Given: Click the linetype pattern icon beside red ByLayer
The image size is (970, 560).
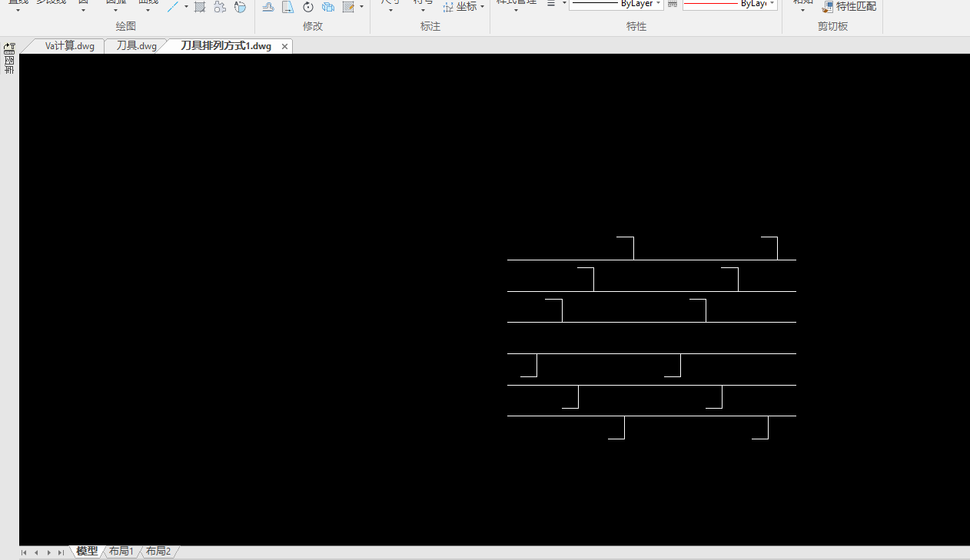Looking at the screenshot, I should pyautogui.click(x=673, y=4).
